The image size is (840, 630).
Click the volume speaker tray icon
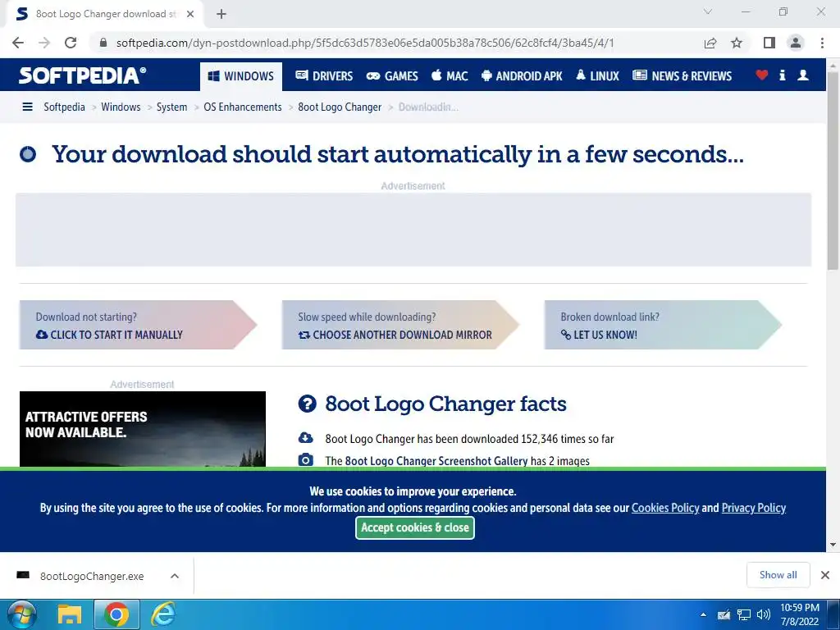point(763,614)
